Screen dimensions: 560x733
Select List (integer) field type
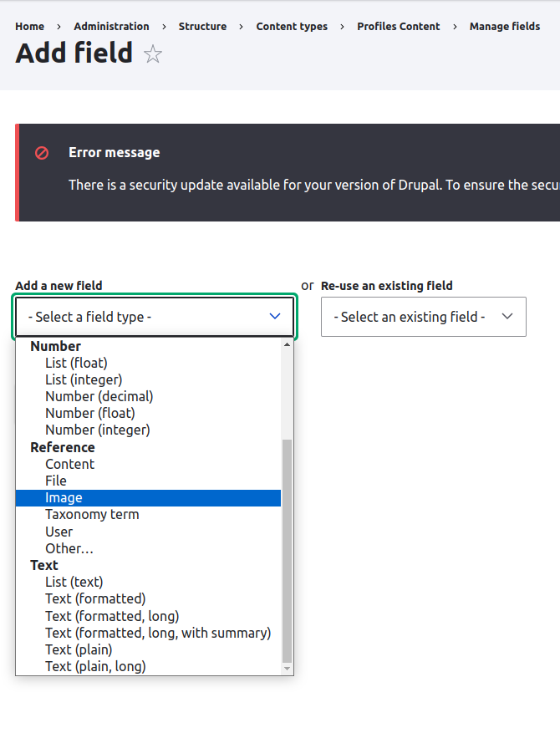[148, 379]
